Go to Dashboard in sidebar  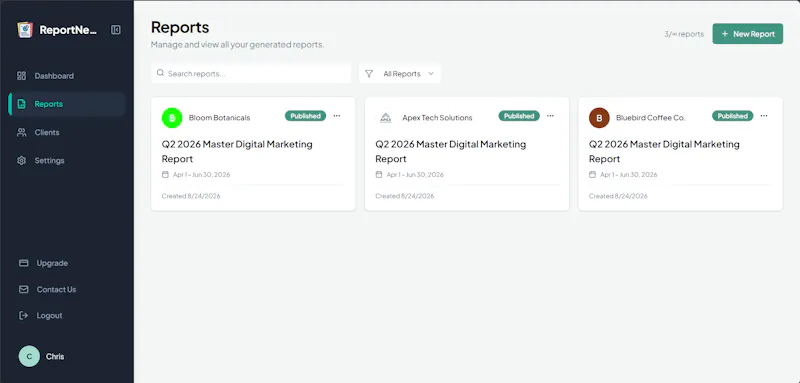click(66, 76)
